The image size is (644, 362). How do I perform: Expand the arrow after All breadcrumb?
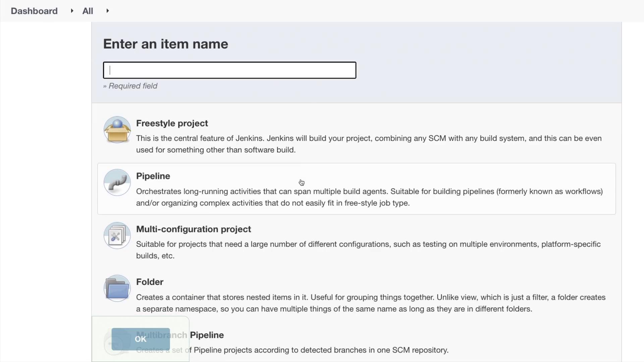coord(107,11)
